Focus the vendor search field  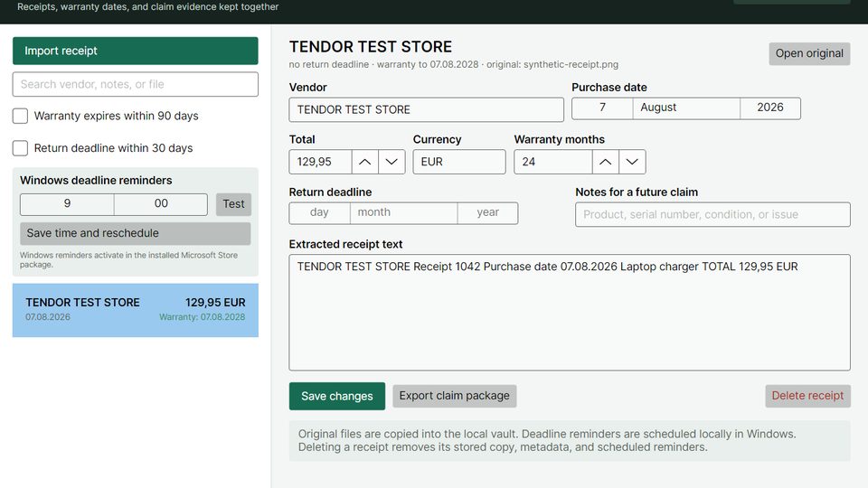click(135, 84)
